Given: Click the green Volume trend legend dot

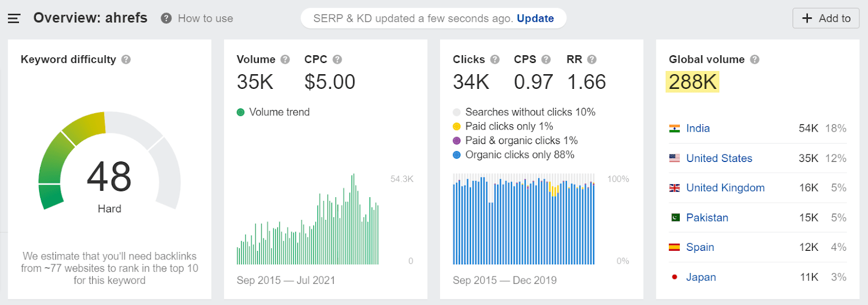Looking at the screenshot, I should click(241, 113).
